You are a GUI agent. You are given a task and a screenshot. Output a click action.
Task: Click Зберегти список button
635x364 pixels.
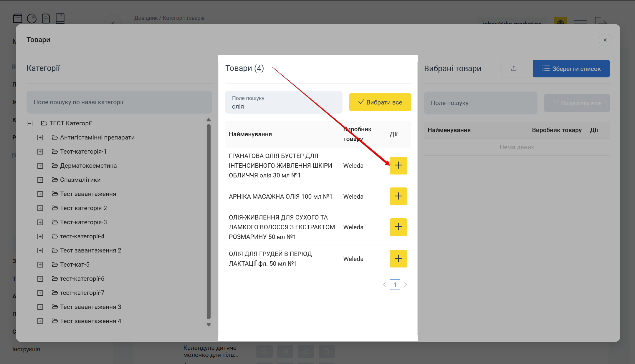coord(571,69)
